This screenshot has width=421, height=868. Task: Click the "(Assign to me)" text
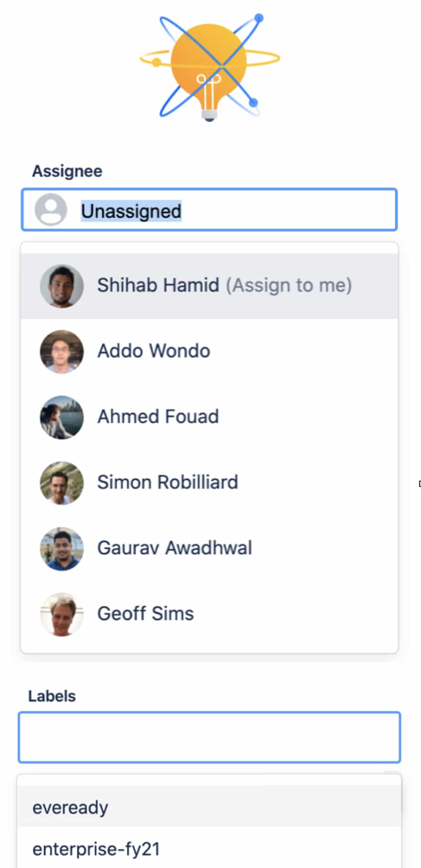289,285
